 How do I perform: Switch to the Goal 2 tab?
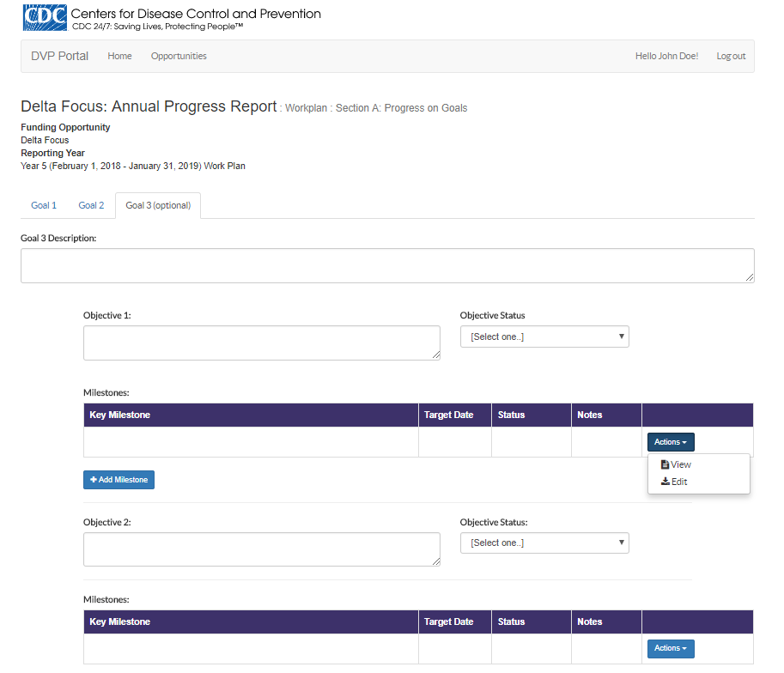(x=91, y=205)
